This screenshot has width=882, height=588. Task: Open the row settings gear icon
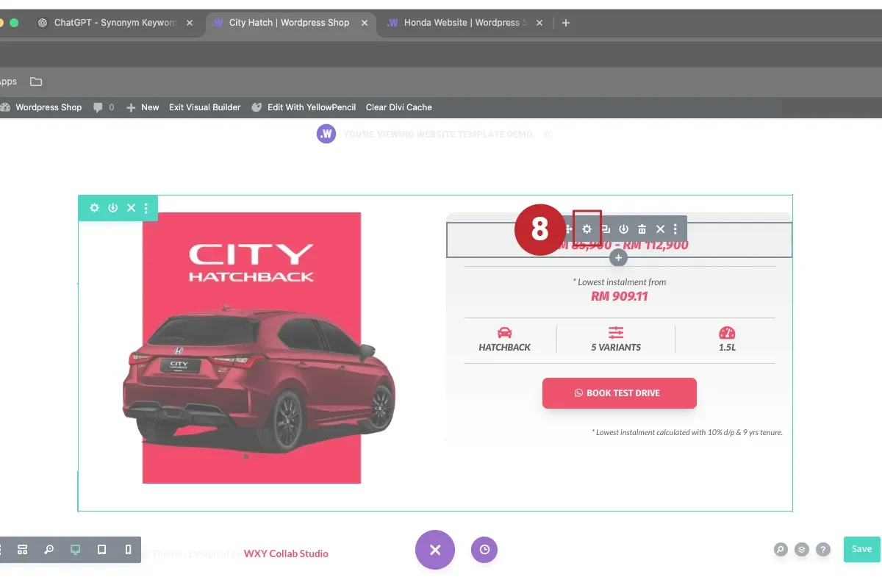tap(587, 229)
